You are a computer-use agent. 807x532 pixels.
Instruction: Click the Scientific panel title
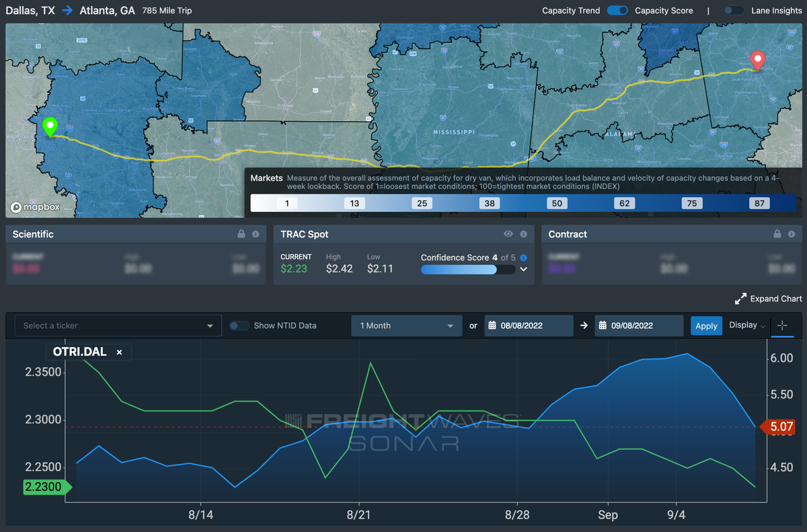(33, 234)
